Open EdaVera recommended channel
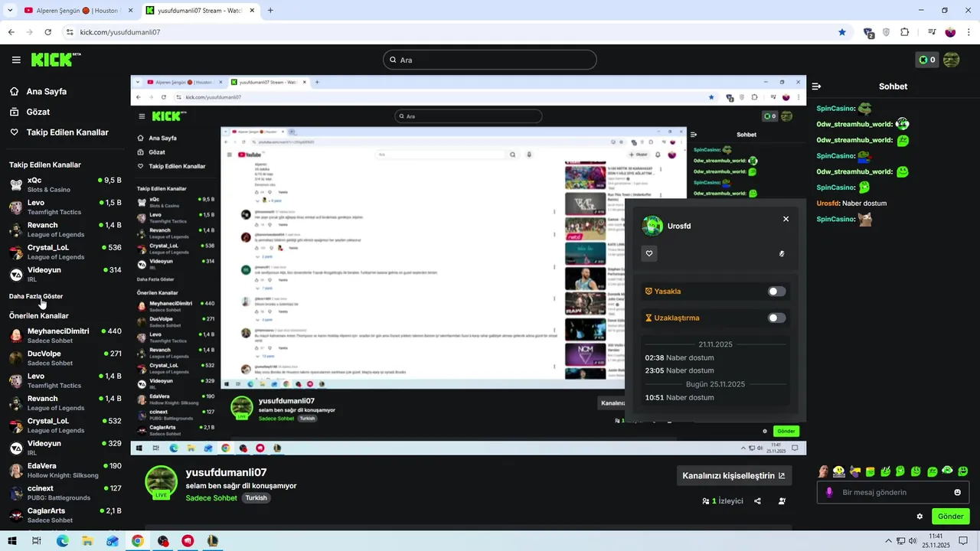The height and width of the screenshot is (551, 980). (x=65, y=470)
